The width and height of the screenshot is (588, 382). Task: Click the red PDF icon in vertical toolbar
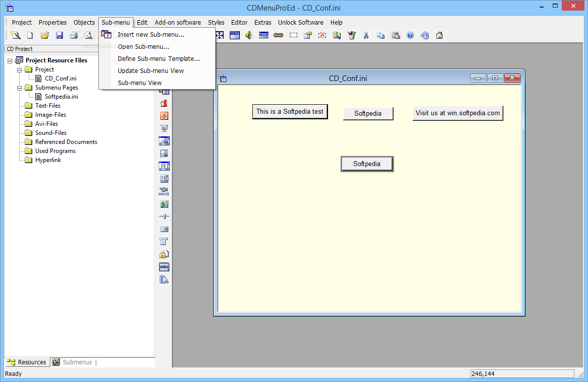point(164,103)
